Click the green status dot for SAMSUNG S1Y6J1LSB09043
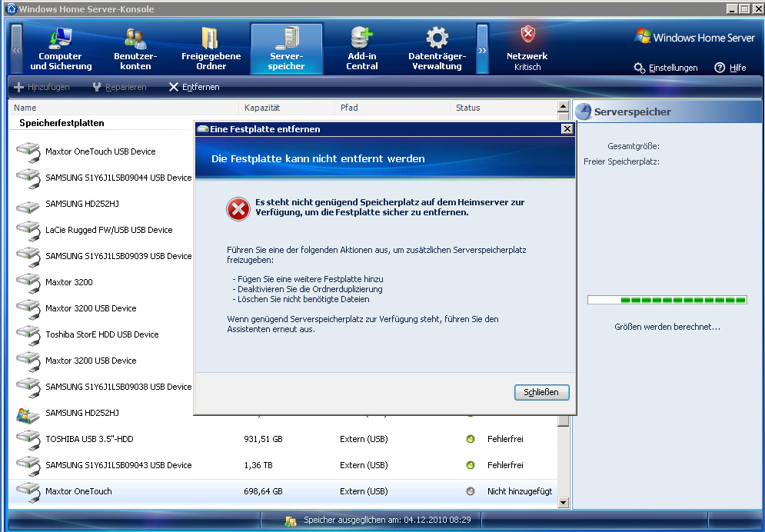The width and height of the screenshot is (765, 532). [471, 465]
